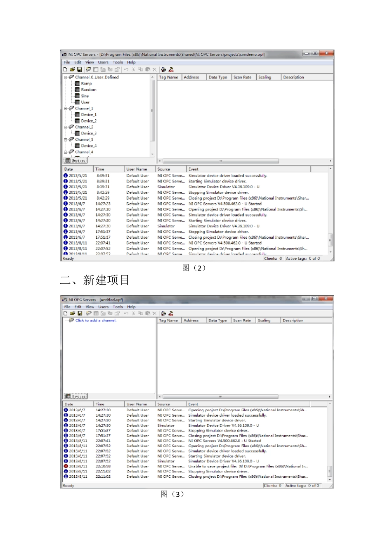Select Devices tab in simdemo window

76,161
